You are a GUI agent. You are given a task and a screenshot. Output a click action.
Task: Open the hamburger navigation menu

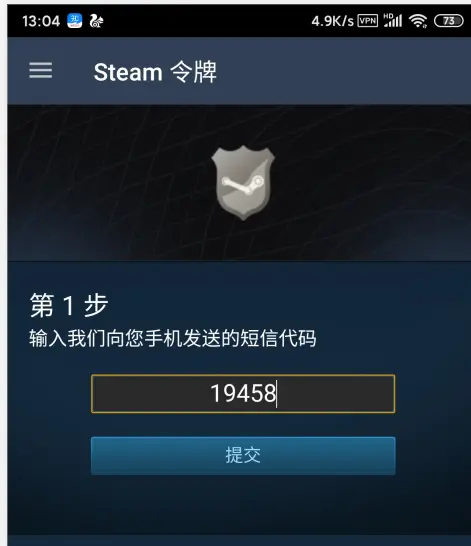coord(41,70)
